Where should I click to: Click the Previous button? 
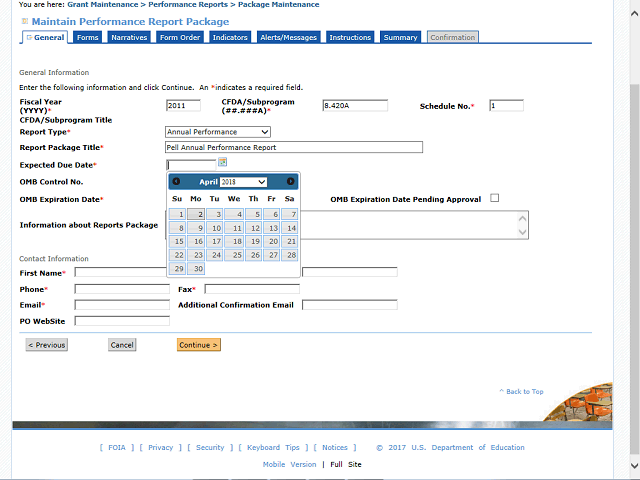pos(47,345)
